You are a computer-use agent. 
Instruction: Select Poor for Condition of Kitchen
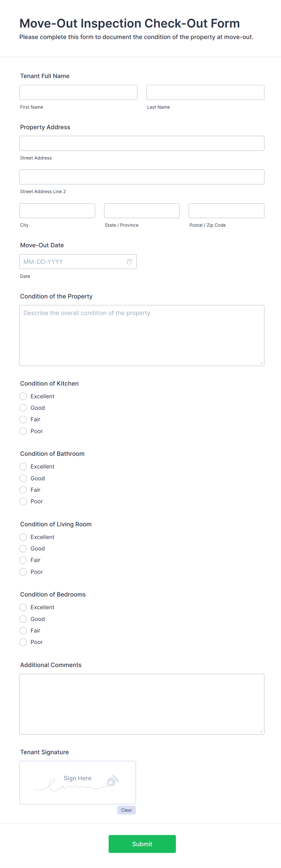pyautogui.click(x=23, y=431)
